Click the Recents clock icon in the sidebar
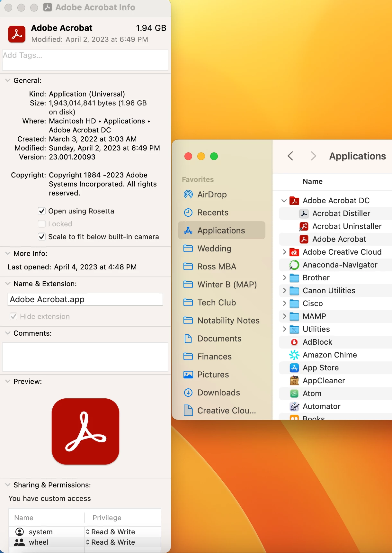The height and width of the screenshot is (553, 392). click(188, 213)
